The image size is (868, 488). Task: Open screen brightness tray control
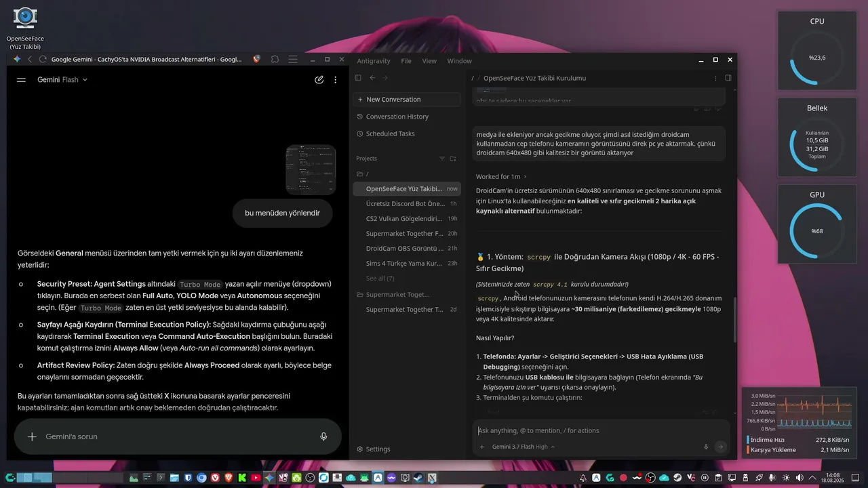coord(786,478)
